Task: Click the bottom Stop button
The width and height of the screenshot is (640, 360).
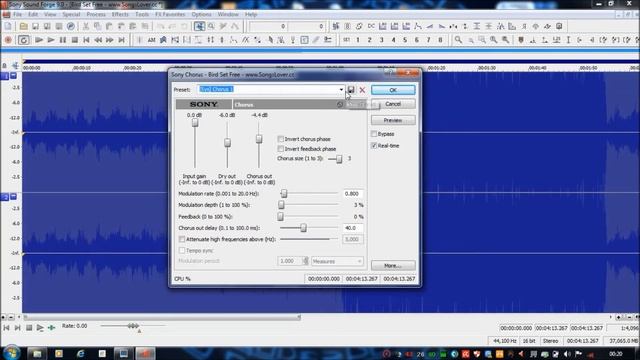Action: [x=29, y=327]
